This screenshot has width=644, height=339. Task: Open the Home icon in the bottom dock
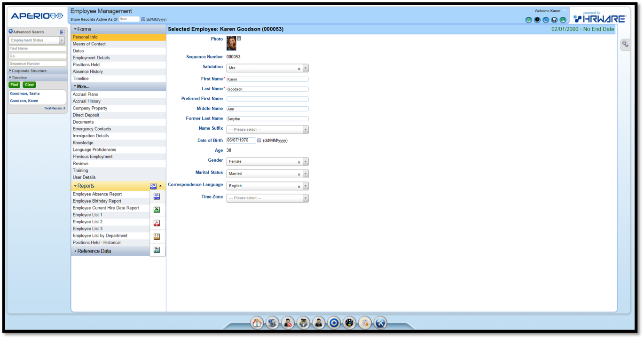(x=257, y=323)
